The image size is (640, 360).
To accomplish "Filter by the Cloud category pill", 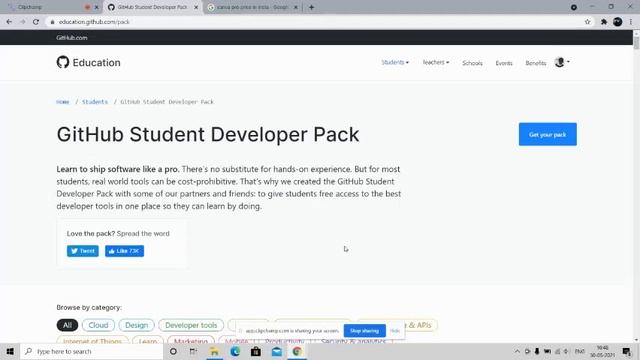I will point(98,325).
